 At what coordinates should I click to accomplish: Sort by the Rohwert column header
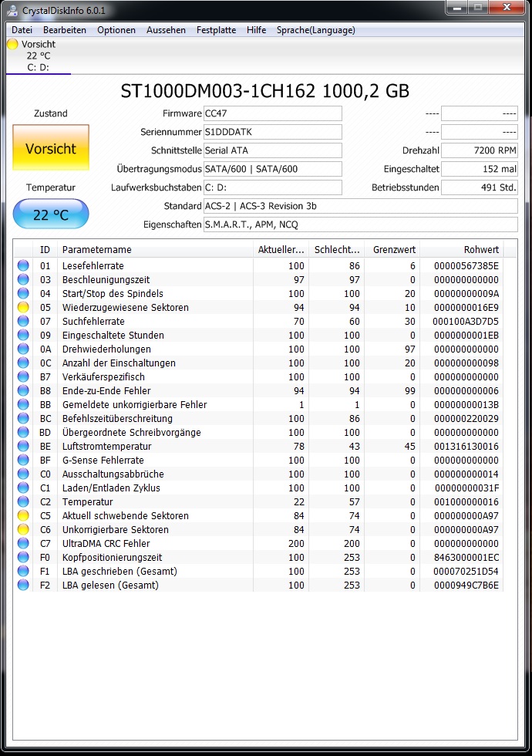462,250
